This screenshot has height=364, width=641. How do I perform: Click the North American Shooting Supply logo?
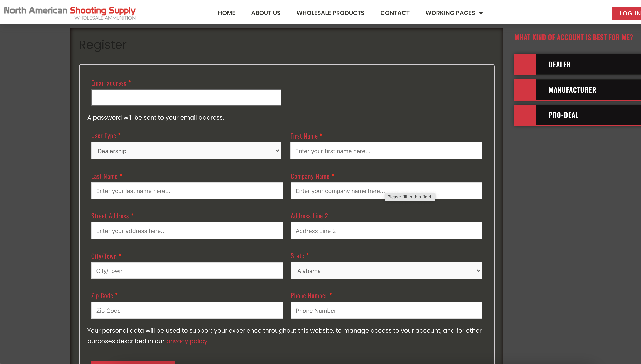(70, 13)
